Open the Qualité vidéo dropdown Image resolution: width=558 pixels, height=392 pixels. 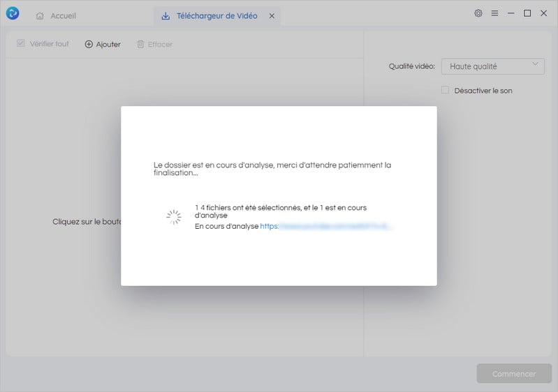(x=493, y=66)
